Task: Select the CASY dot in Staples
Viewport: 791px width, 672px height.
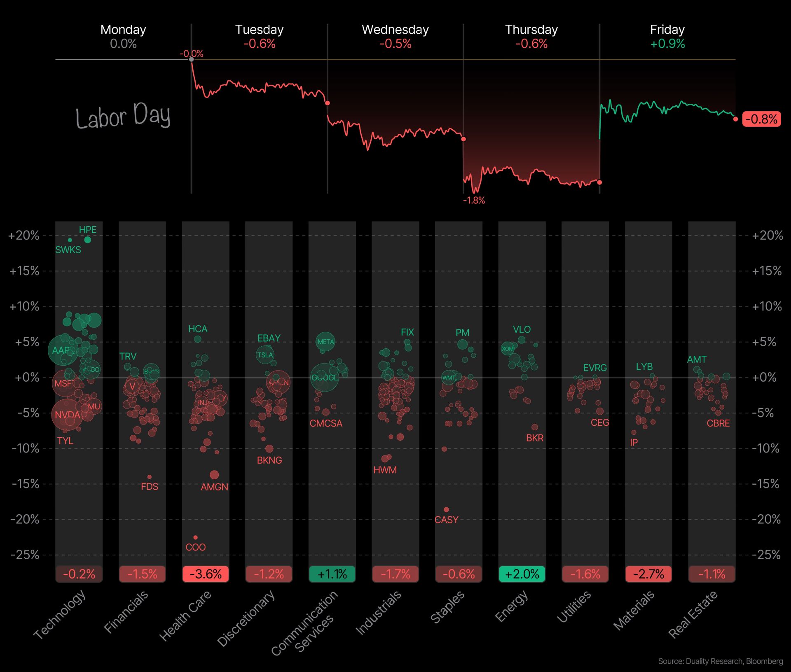Action: click(446, 510)
